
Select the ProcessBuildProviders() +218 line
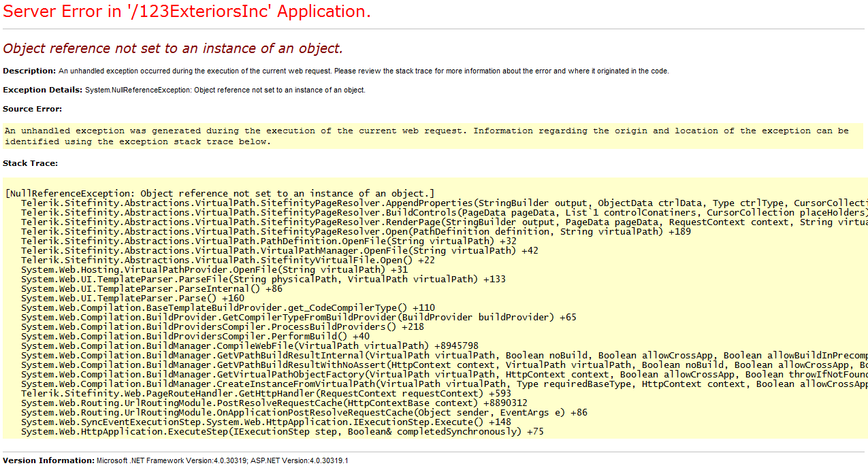pos(223,326)
